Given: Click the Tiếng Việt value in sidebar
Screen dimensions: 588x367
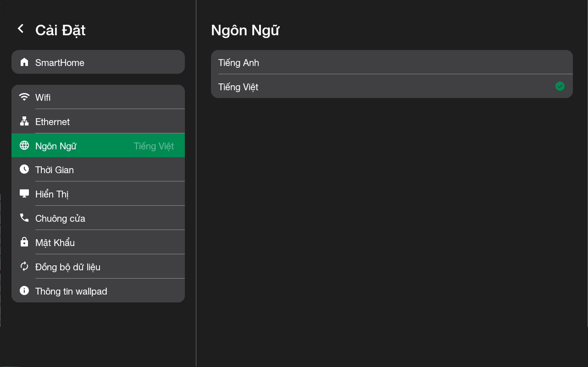Looking at the screenshot, I should 153,146.
